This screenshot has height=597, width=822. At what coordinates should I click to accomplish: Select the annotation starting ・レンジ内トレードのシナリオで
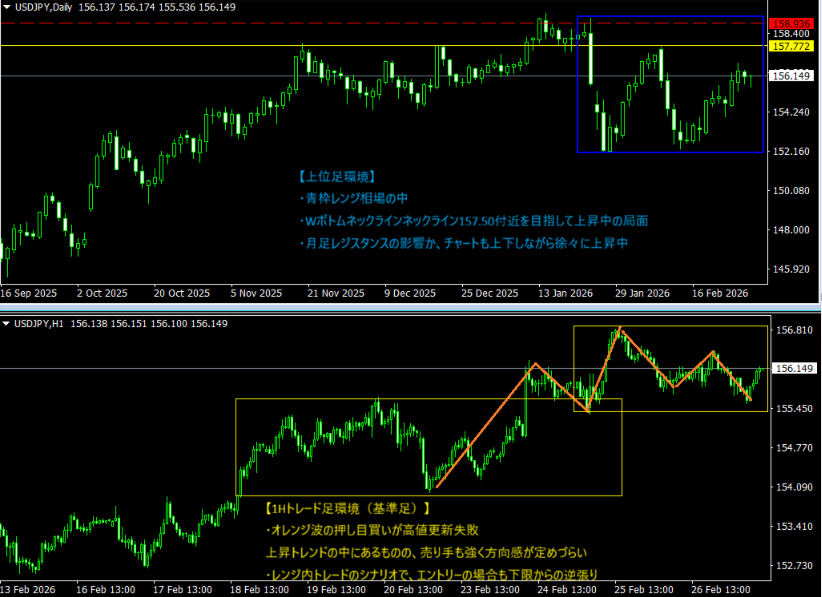[x=431, y=575]
